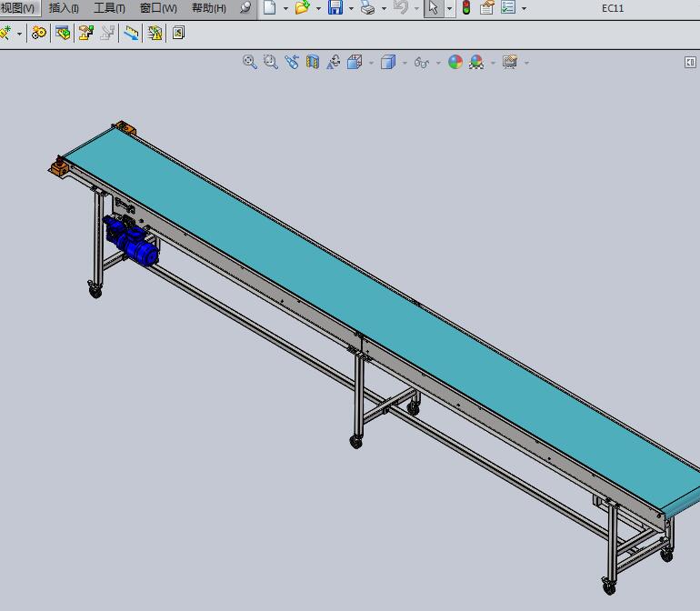Expand the View Settings dropdown arrow
This screenshot has width=700, height=611.
[x=526, y=63]
